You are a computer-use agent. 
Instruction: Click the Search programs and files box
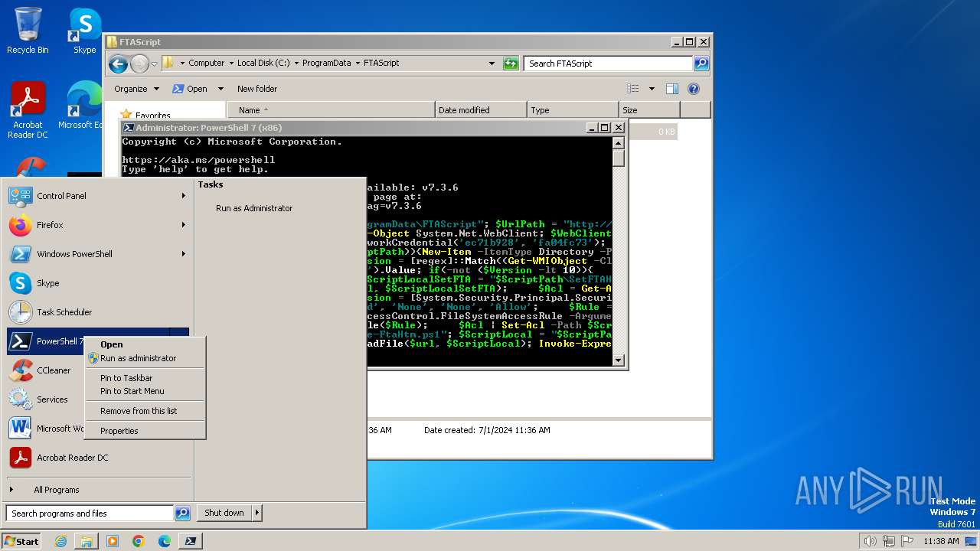(90, 514)
